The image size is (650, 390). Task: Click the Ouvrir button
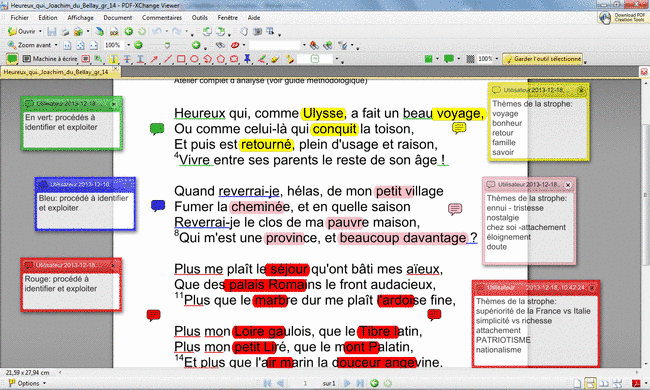pos(23,31)
